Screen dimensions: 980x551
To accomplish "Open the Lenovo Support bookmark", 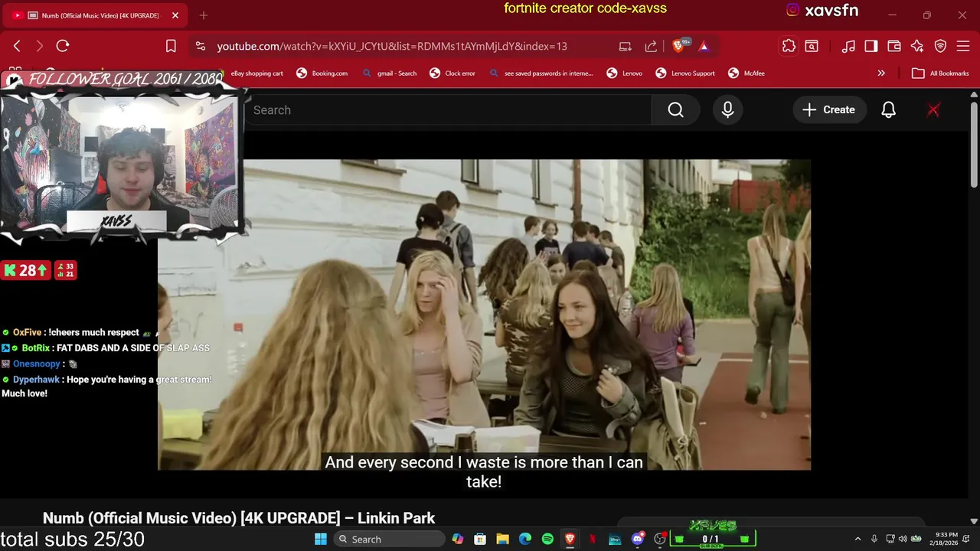I will 685,73.
